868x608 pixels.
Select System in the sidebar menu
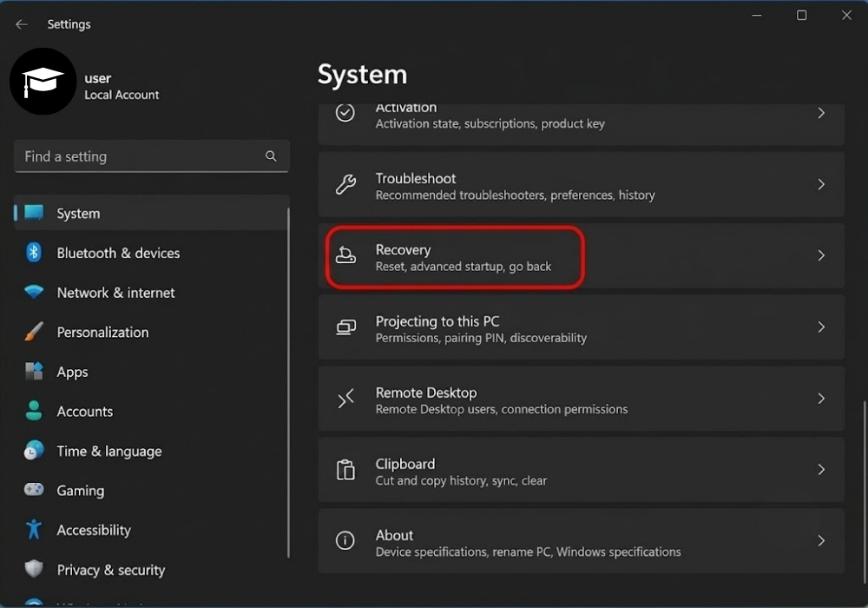pyautogui.click(x=151, y=213)
